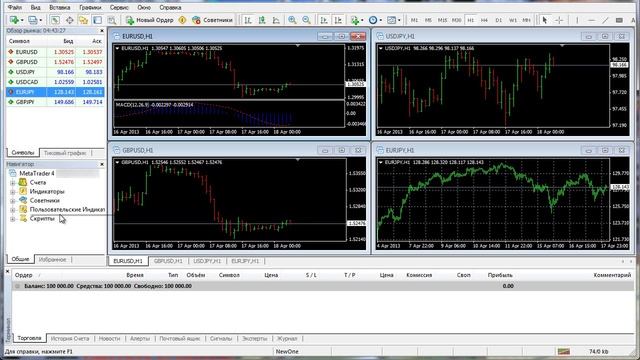Select the trendline drawing tool

(605, 20)
